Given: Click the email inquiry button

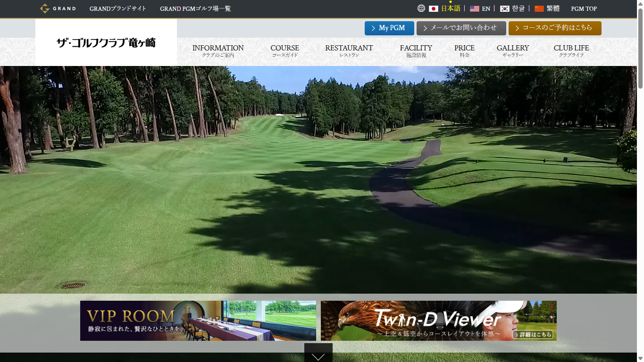Looking at the screenshot, I should 461,28.
